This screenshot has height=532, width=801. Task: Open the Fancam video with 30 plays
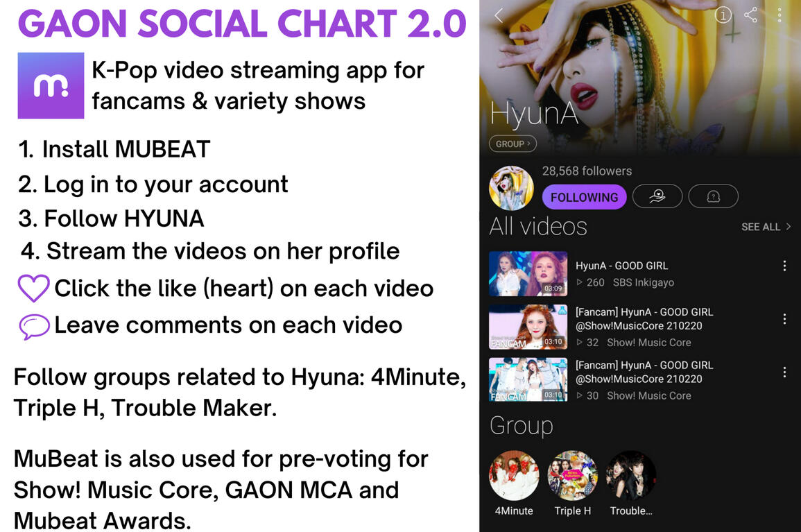pyautogui.click(x=528, y=379)
